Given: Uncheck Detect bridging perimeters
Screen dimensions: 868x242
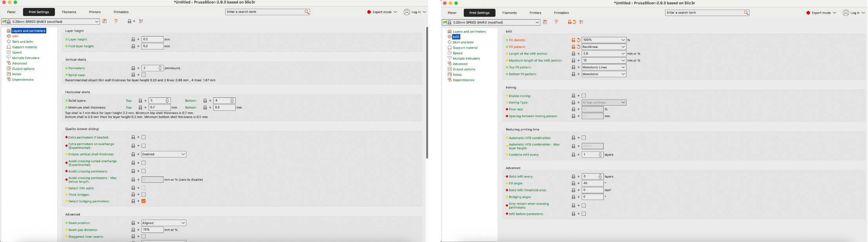Looking at the screenshot, I should (144, 202).
